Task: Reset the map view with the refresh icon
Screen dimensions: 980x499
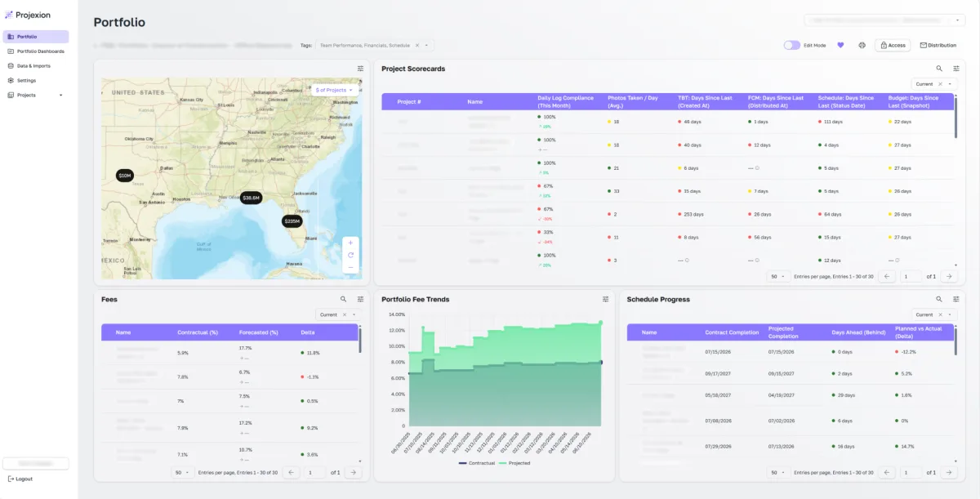Action: click(x=350, y=255)
